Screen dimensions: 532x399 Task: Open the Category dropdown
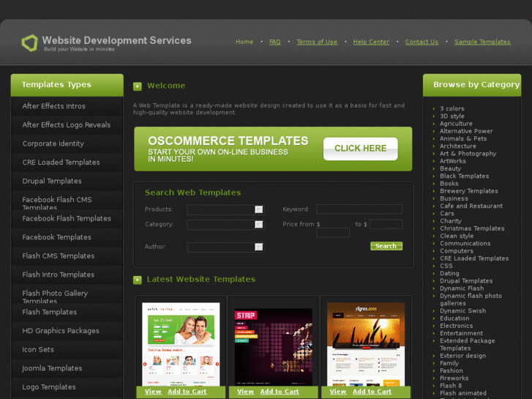pyautogui.click(x=225, y=225)
